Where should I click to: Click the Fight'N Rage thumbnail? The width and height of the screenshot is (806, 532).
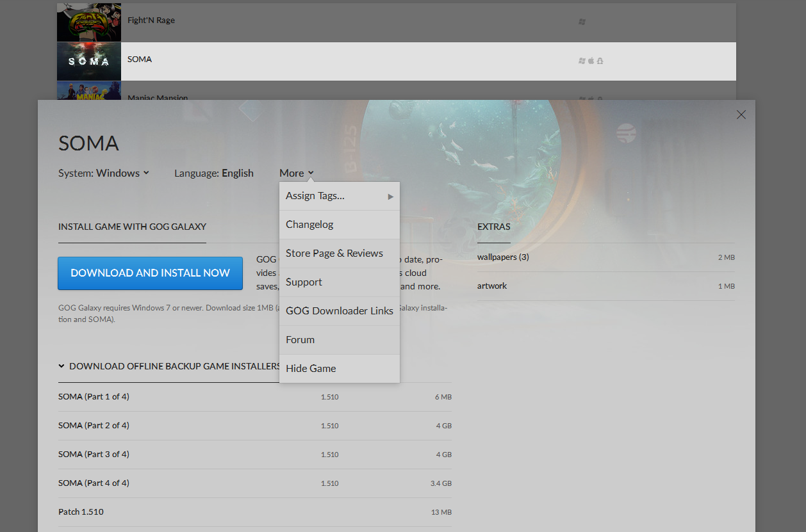[x=89, y=22]
